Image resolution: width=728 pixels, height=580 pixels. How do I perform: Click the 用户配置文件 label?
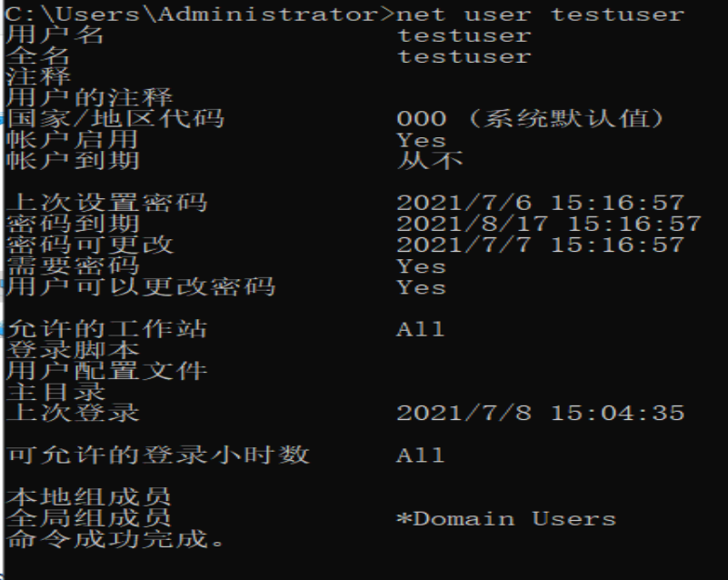(x=106, y=371)
